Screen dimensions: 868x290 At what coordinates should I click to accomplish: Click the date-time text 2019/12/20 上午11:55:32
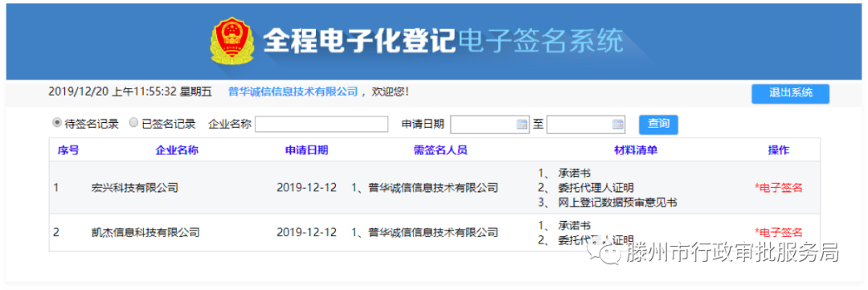(113, 92)
